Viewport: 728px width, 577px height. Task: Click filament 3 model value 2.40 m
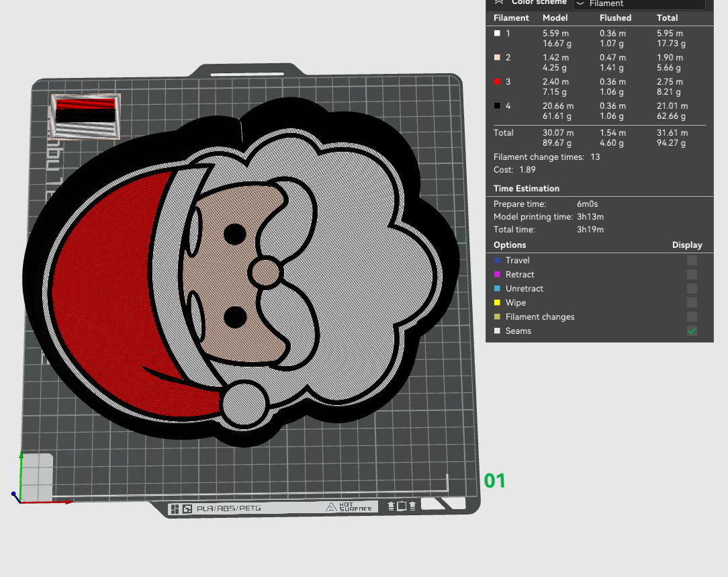click(556, 82)
